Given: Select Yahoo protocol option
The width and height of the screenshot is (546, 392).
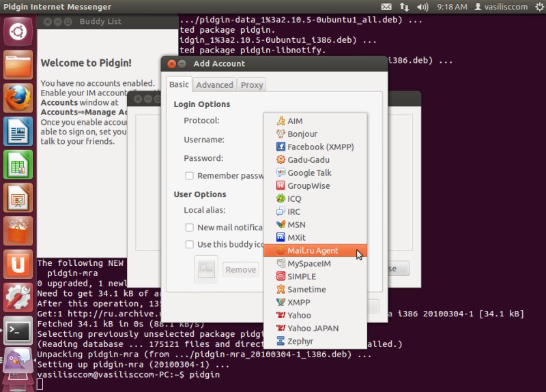Looking at the screenshot, I should click(x=315, y=315).
